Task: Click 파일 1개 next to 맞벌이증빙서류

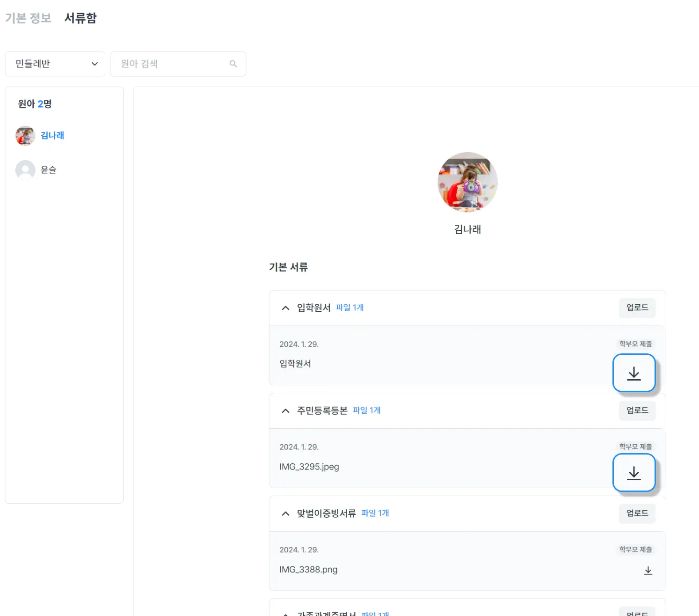Action: [x=375, y=513]
